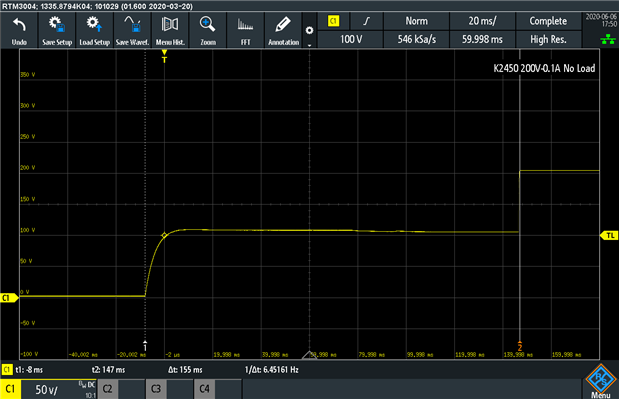The height and width of the screenshot is (399, 619).
Task: Open the R&S Menu button
Action: (x=600, y=381)
